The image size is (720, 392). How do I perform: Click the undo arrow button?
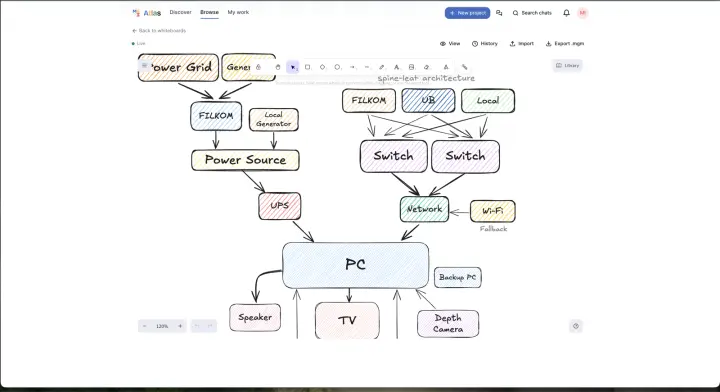pos(197,326)
